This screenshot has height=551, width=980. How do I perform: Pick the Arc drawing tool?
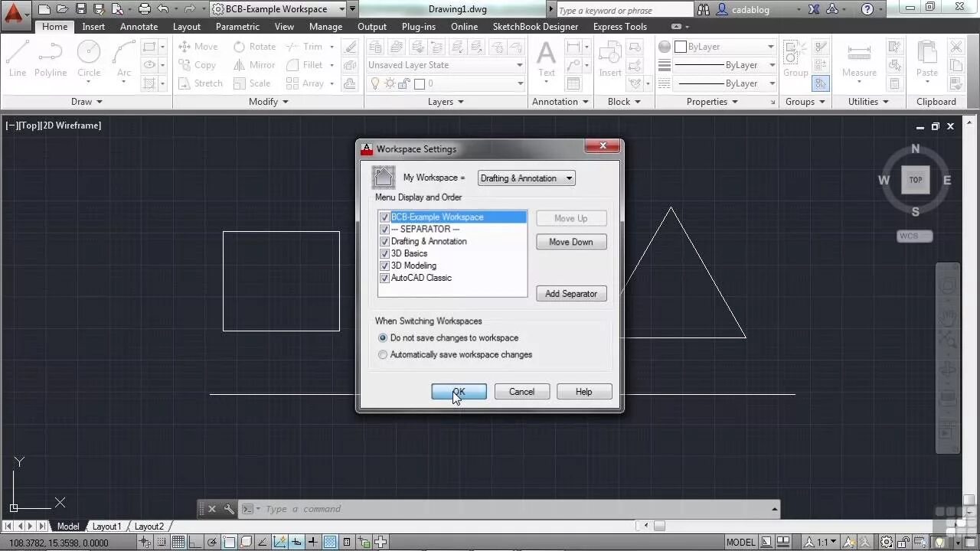point(123,59)
